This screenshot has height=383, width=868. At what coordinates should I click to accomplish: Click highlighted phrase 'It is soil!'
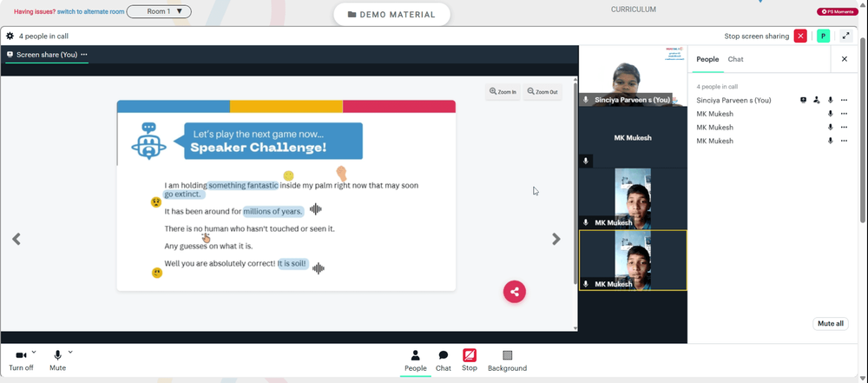[293, 264]
